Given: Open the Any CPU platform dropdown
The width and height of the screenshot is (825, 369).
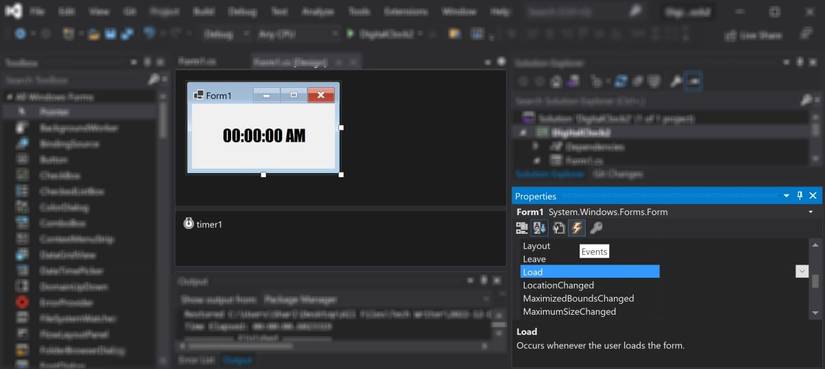Looking at the screenshot, I should (x=298, y=34).
